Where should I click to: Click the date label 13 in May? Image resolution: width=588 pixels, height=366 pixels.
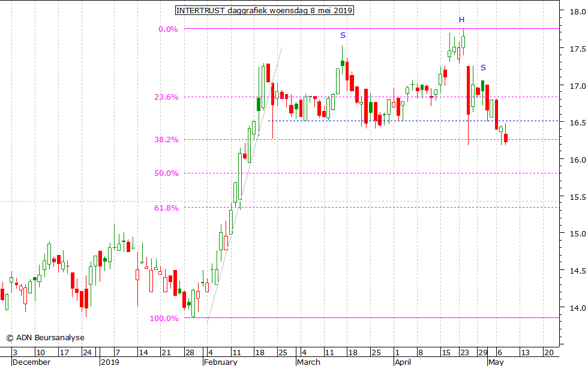click(x=526, y=353)
